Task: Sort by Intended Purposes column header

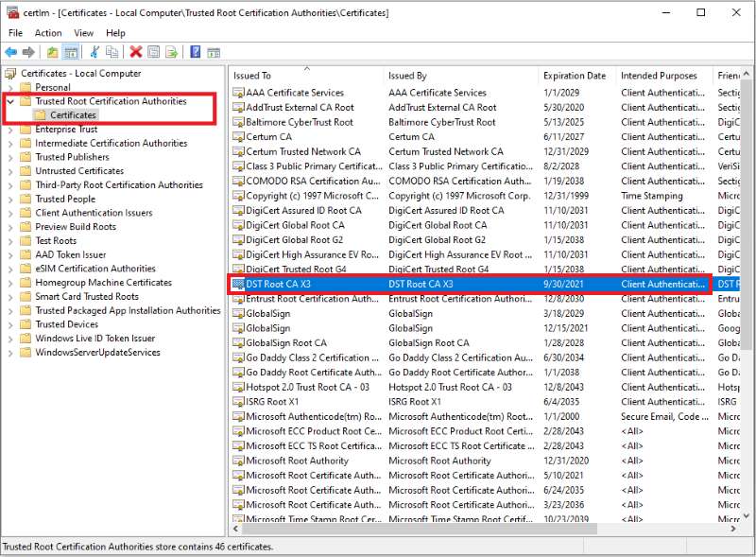Action: 664,76
